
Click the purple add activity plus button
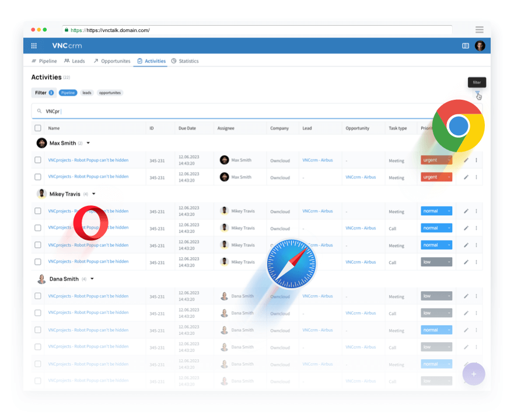point(474,374)
